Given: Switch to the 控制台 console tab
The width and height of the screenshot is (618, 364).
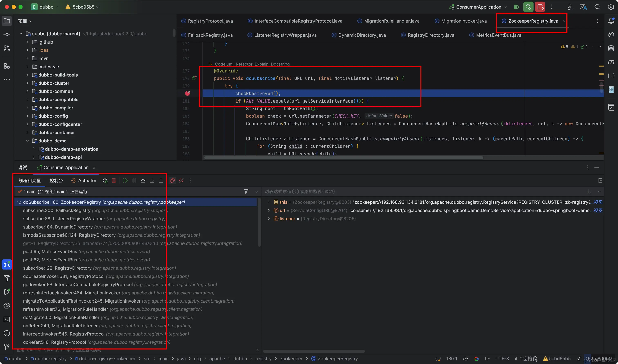Looking at the screenshot, I should click(56, 181).
